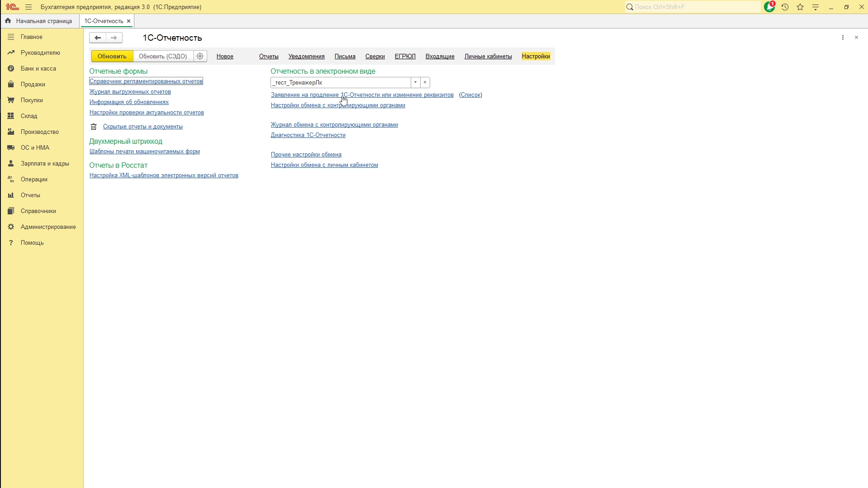
Task: Switch to Сверки tab
Action: point(375,57)
